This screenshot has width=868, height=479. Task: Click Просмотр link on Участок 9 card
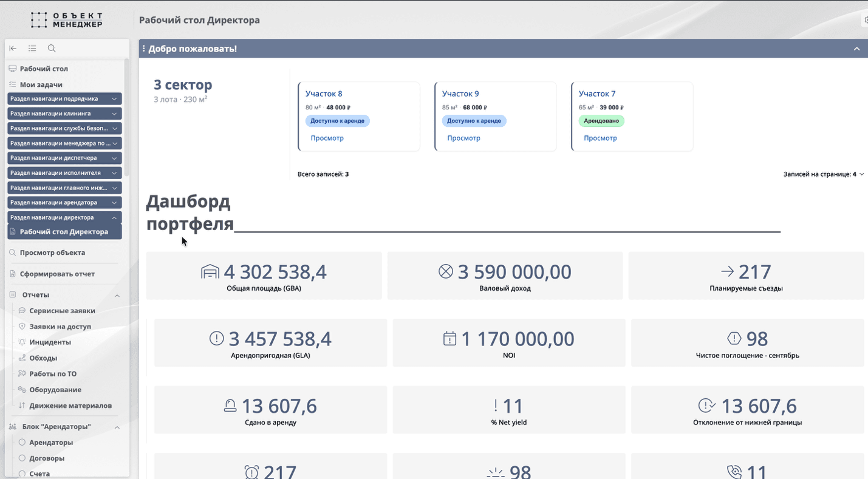[x=463, y=138]
